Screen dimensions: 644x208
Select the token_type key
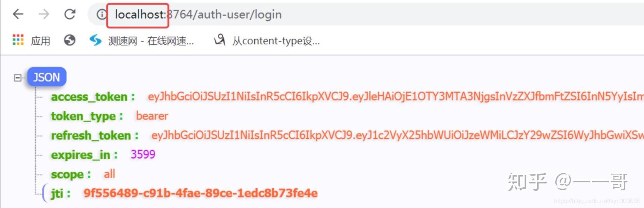(84, 116)
